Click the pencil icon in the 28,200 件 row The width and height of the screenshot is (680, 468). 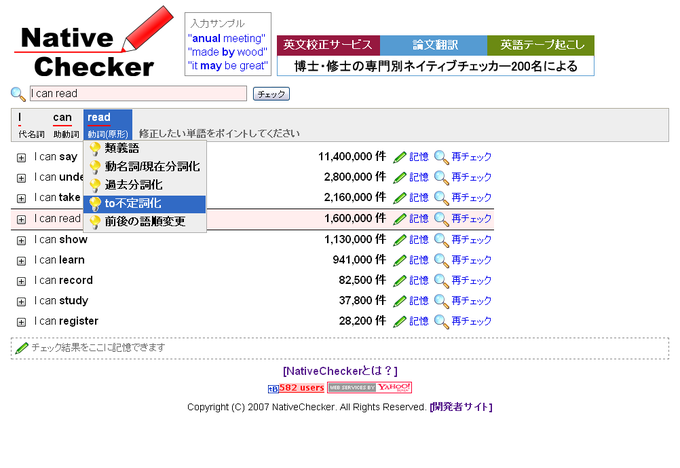pos(399,322)
